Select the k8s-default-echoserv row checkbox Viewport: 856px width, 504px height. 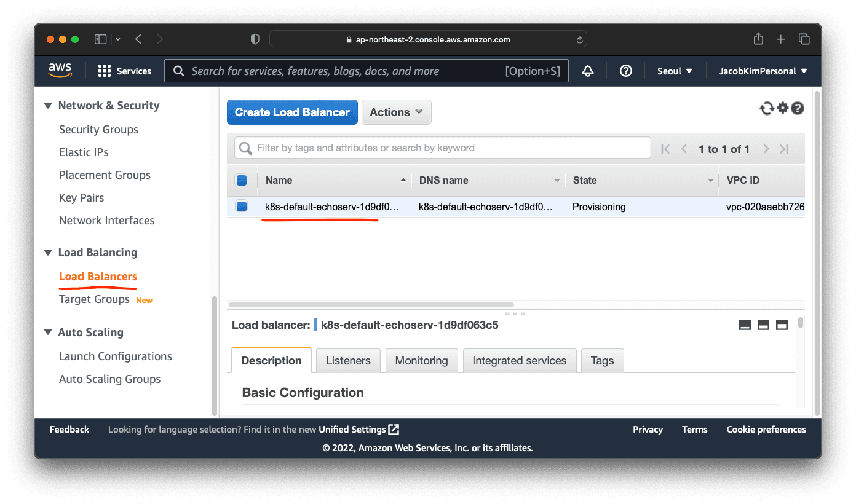(x=242, y=207)
